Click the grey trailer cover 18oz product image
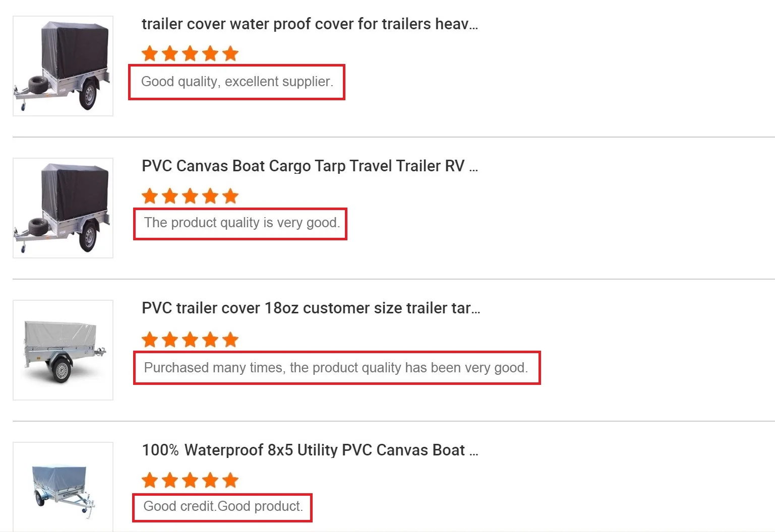Viewport: 775px width, 532px height. coord(63,350)
